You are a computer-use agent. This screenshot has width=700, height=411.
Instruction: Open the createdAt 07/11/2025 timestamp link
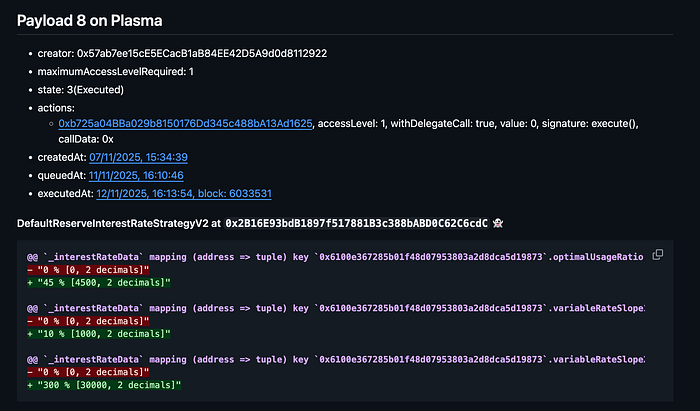click(x=139, y=158)
